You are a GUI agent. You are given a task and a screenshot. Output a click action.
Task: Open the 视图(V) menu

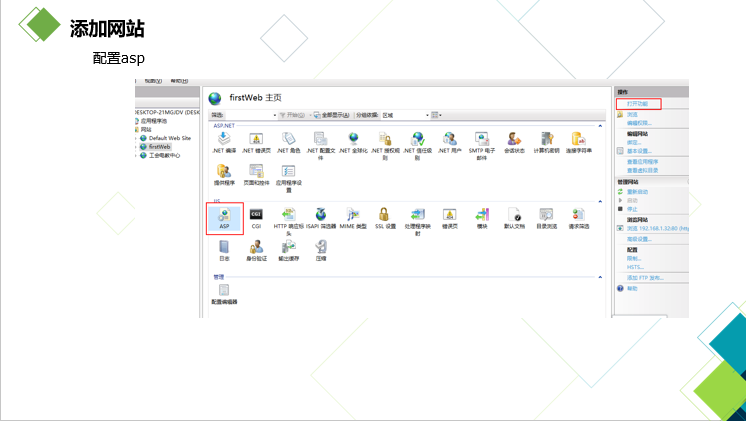153,81
